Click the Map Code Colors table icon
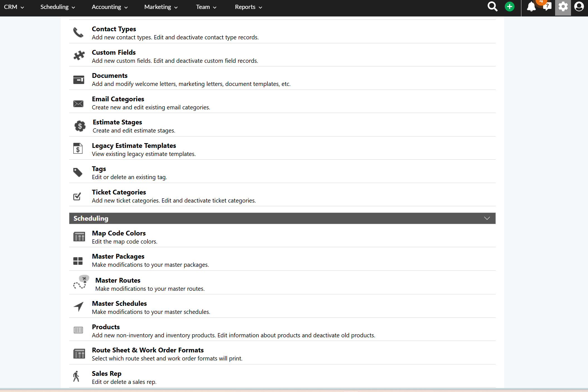 (79, 237)
